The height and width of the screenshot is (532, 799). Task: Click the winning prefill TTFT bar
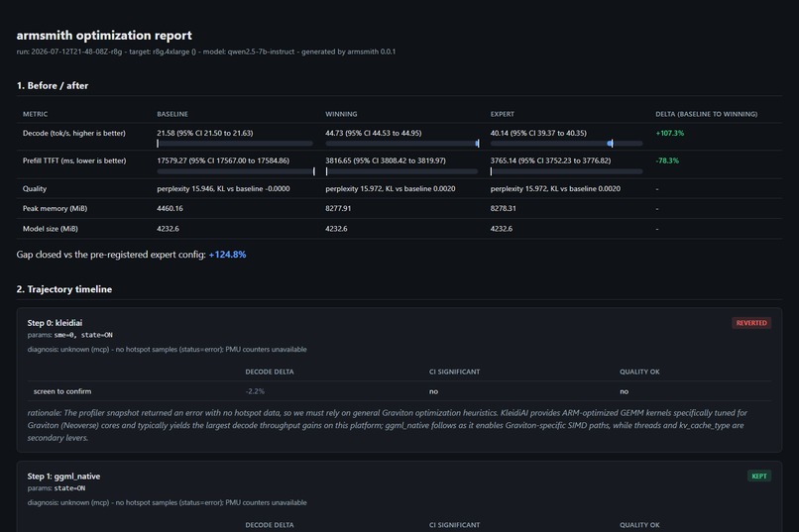401,171
